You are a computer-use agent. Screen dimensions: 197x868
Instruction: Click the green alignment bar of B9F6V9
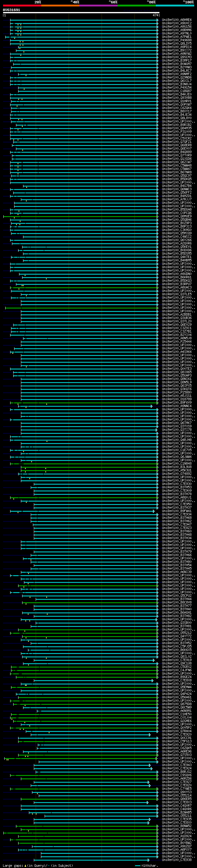tap(84, 402)
